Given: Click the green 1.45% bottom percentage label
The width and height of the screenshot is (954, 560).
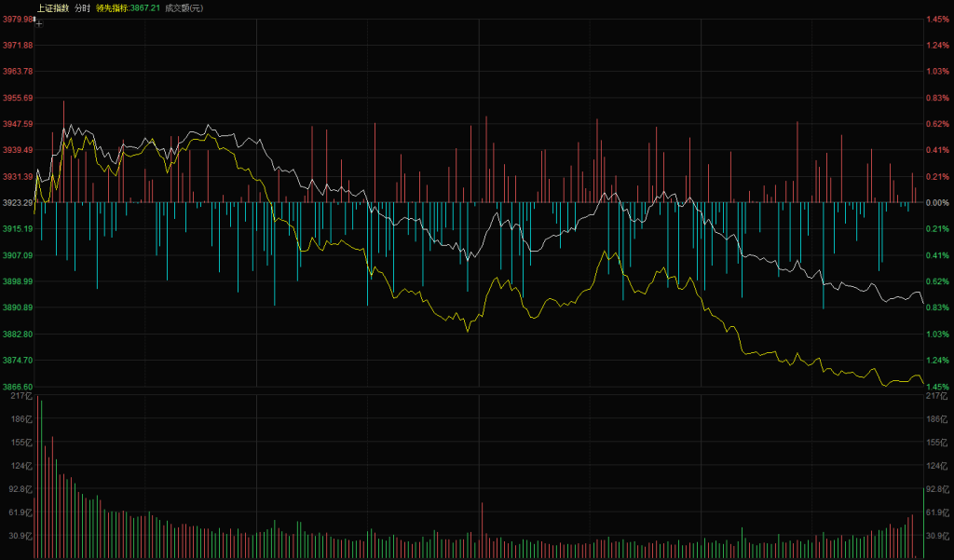Looking at the screenshot, I should coord(937,387).
